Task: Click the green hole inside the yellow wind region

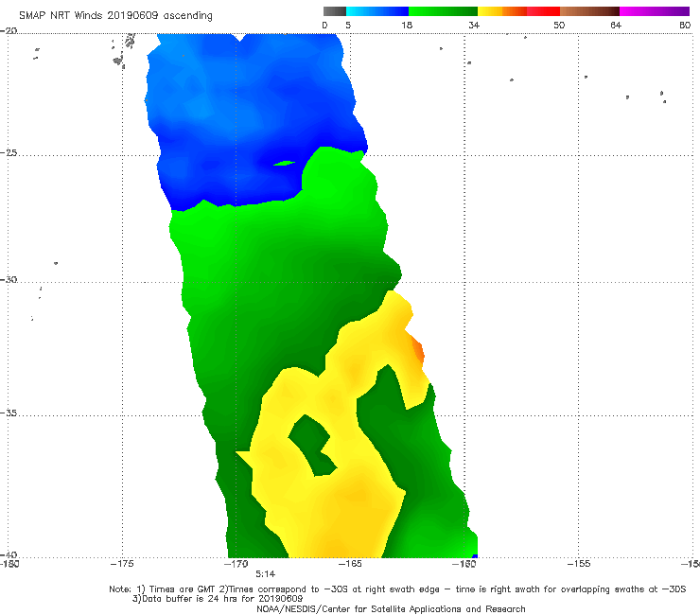Action: (313, 445)
